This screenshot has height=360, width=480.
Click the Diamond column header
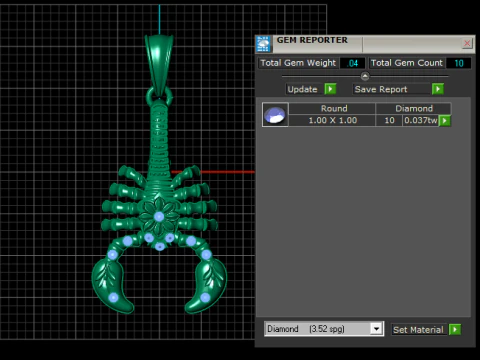[x=414, y=108]
